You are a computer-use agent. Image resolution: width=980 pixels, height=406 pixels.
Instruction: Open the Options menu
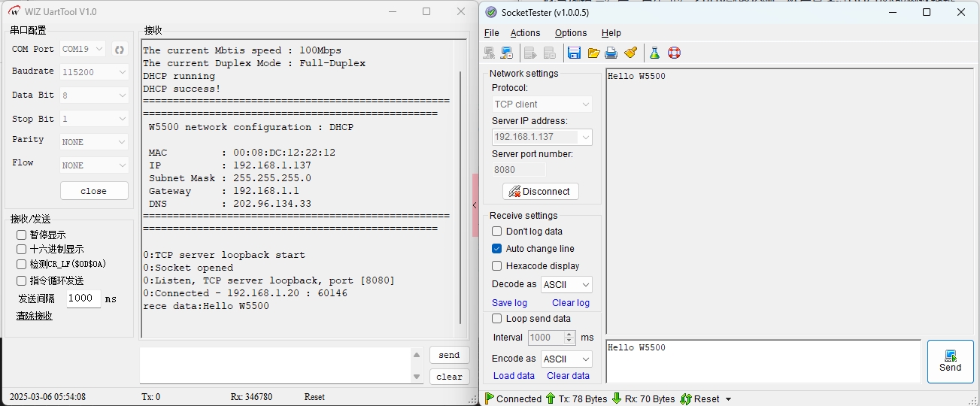click(x=571, y=33)
